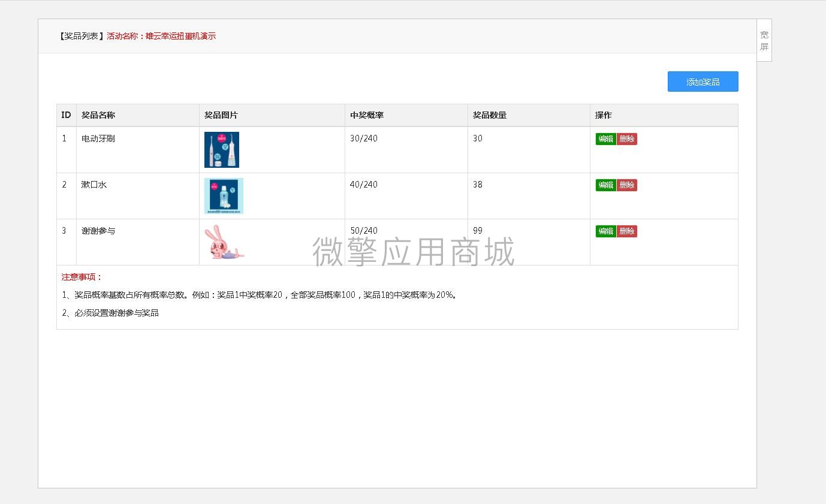
Task: Toggle 宽屏 widescreen mode on right edge
Action: point(764,40)
